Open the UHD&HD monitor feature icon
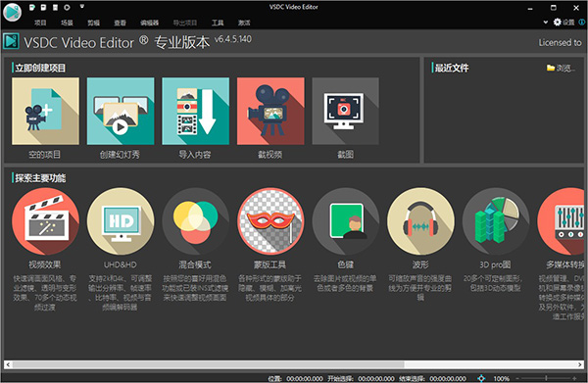Screen dimensions: 588x383 click(121, 221)
